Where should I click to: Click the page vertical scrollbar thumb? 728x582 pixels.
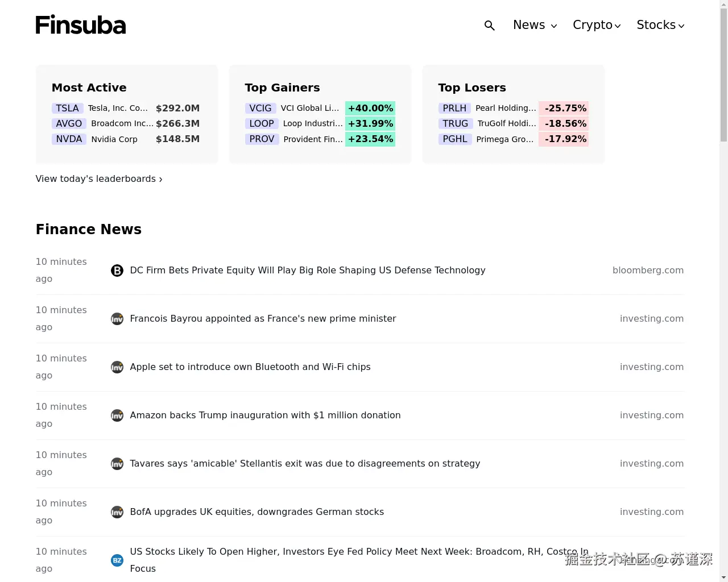[723, 74]
